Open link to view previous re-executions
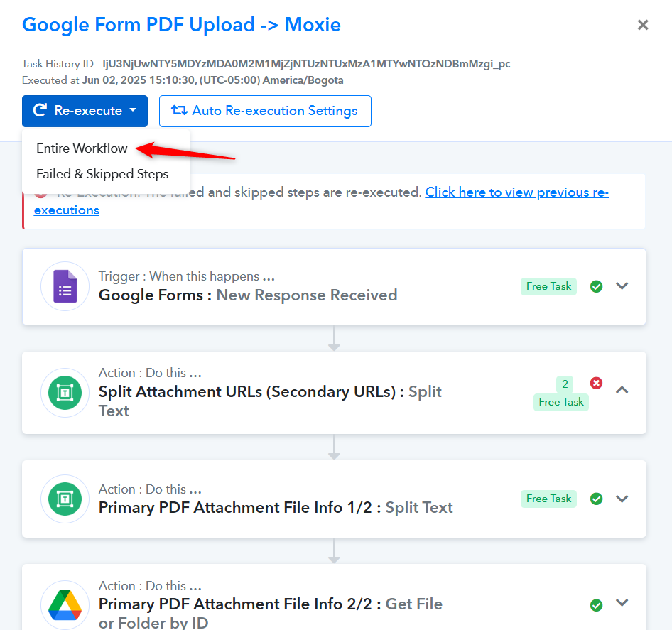The height and width of the screenshot is (630, 672). point(321,201)
